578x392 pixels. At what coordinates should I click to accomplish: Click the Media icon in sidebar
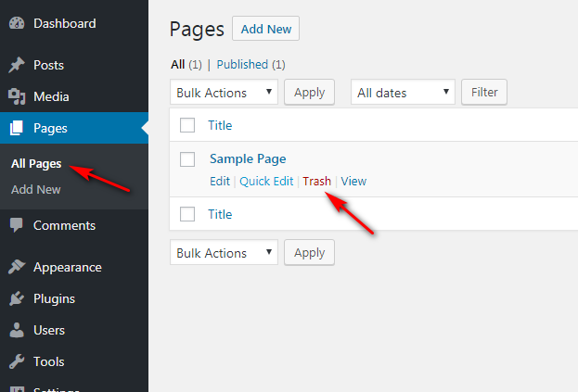17,96
